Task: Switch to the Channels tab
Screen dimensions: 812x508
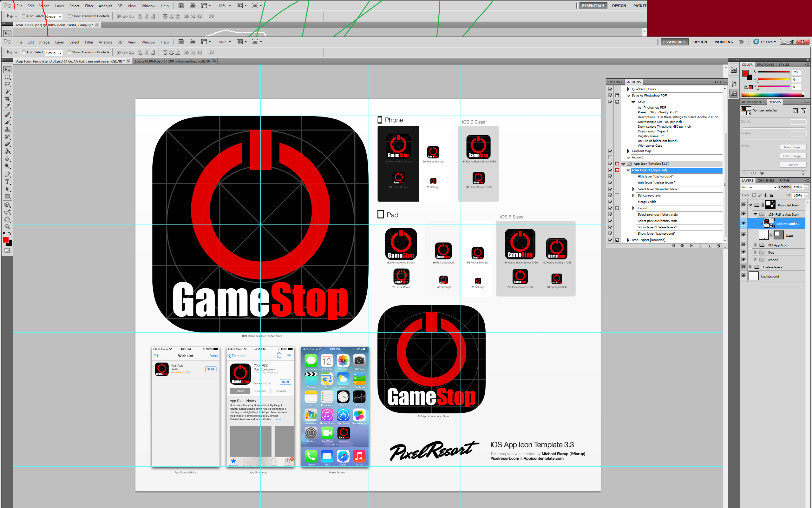Action: (x=766, y=180)
